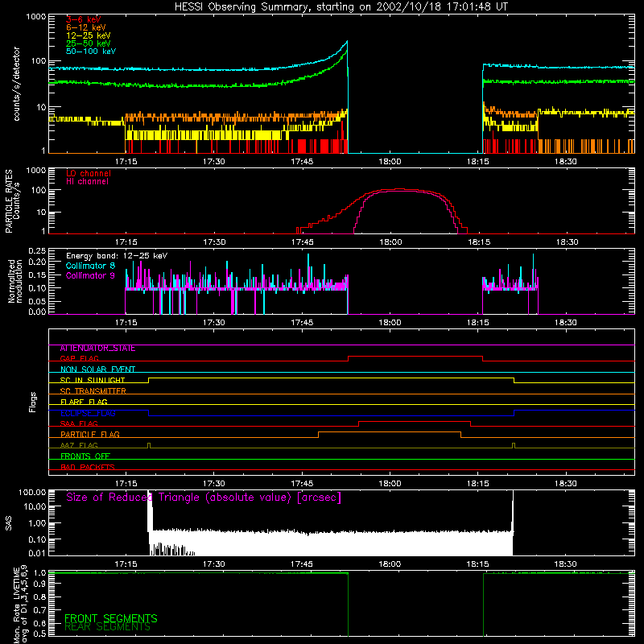
Task: Click 17:15 tick under the count-rate plot
Action: (126, 162)
